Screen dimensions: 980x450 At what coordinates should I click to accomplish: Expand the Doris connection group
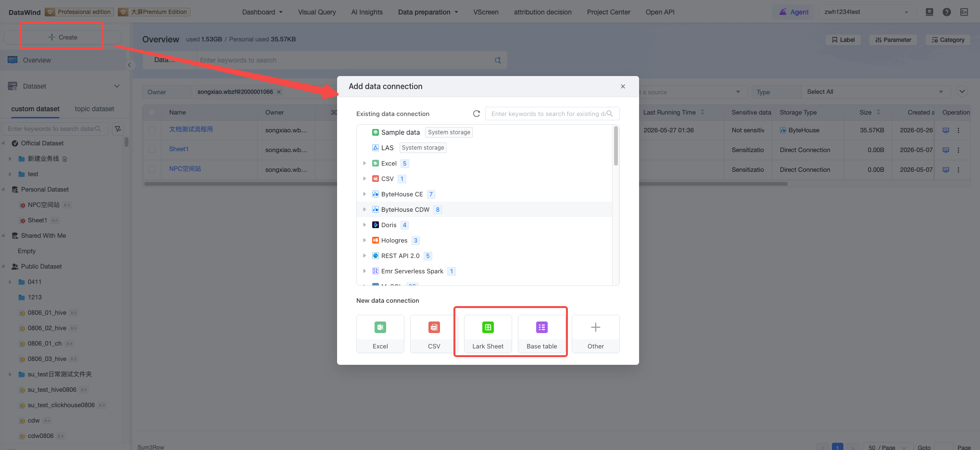tap(364, 225)
